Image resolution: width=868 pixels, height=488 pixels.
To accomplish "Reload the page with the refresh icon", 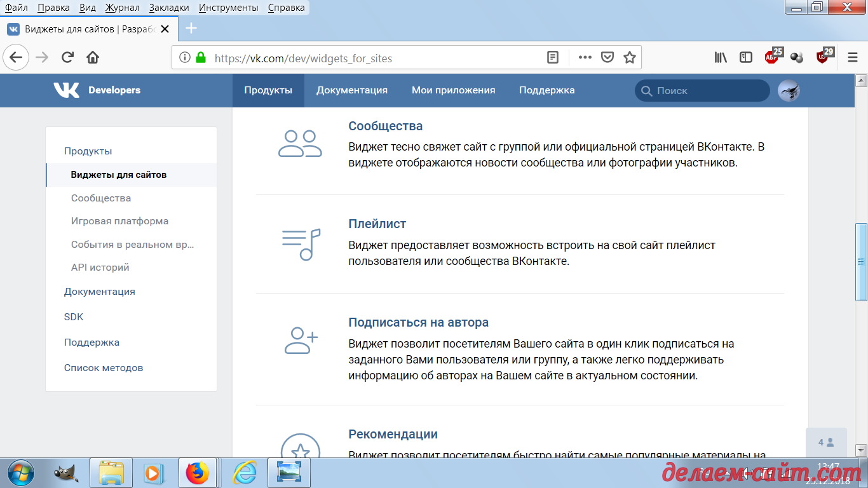I will 67,58.
